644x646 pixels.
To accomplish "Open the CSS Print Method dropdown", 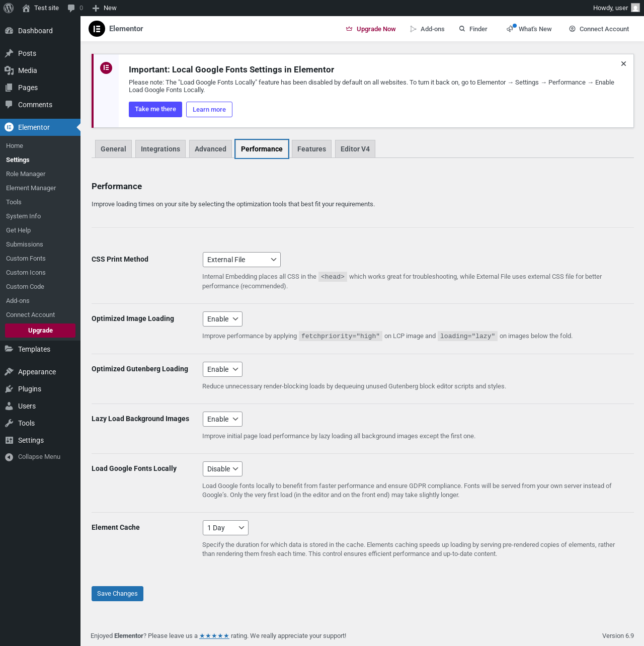I will click(242, 260).
